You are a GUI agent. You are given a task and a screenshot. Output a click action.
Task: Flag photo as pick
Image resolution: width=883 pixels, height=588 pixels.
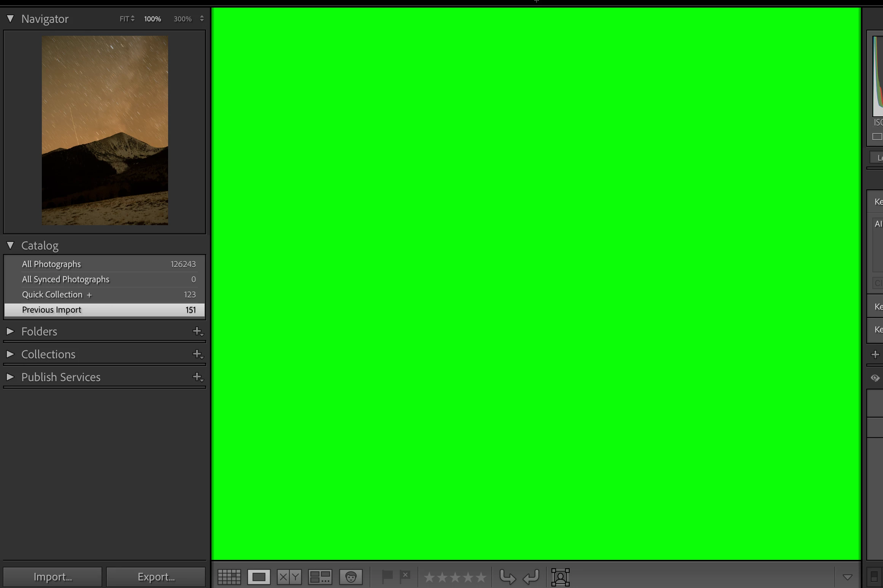(387, 577)
